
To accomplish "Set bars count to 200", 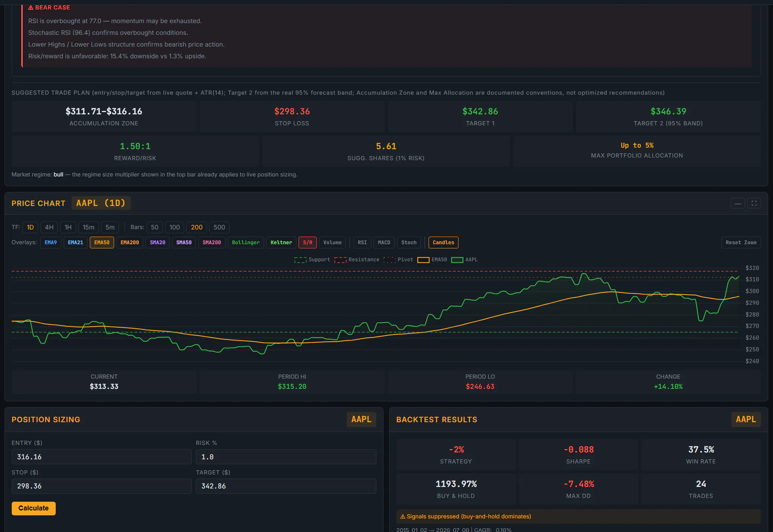I will (x=197, y=227).
